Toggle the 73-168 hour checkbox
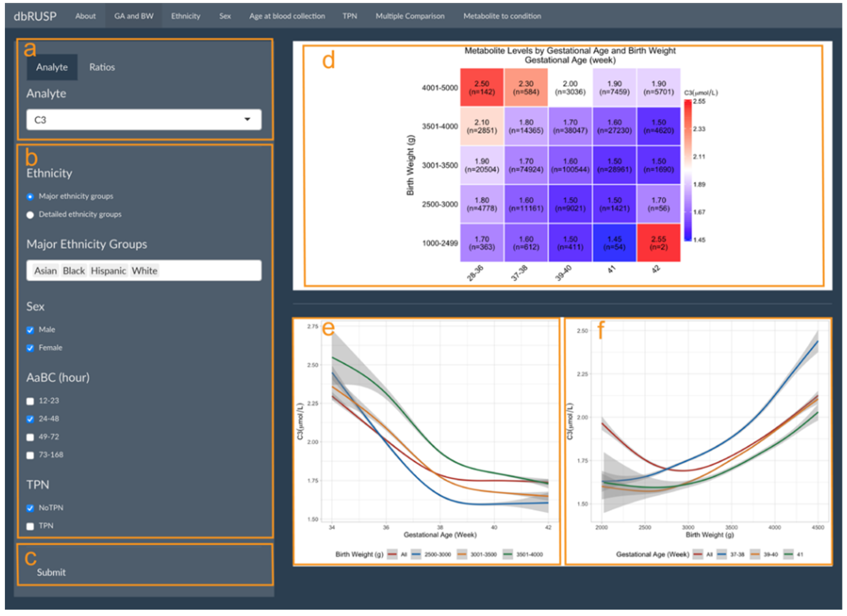Viewport: 847px width, 616px height. pos(30,455)
